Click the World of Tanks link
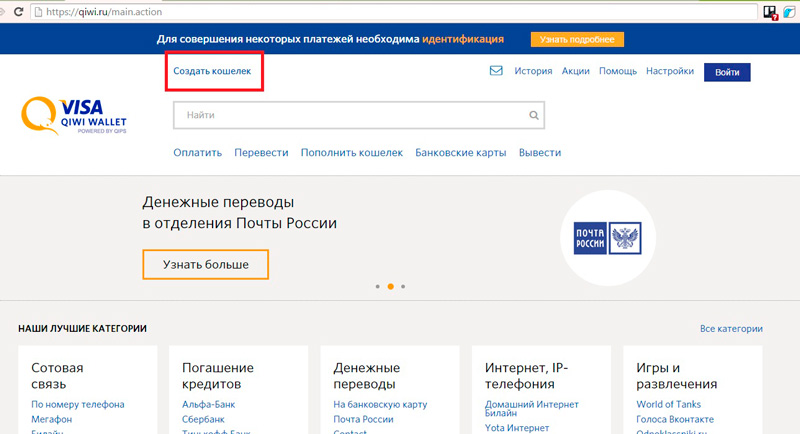This screenshot has width=800, height=434. pyautogui.click(x=668, y=404)
